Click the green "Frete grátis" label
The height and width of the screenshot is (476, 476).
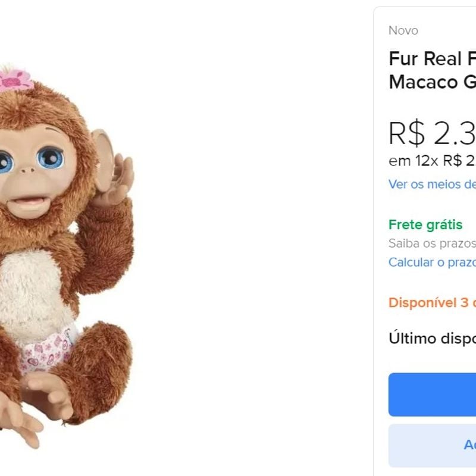425,224
